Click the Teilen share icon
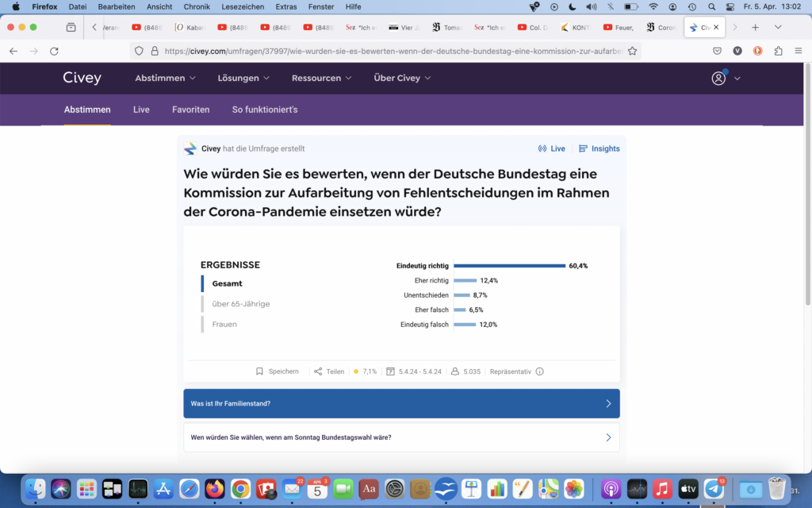The image size is (812, 508). pos(318,371)
